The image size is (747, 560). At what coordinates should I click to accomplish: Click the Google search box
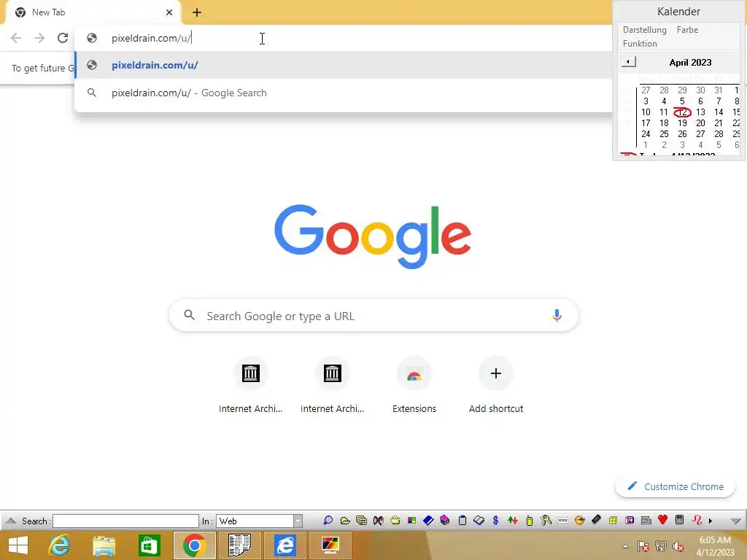pos(373,316)
